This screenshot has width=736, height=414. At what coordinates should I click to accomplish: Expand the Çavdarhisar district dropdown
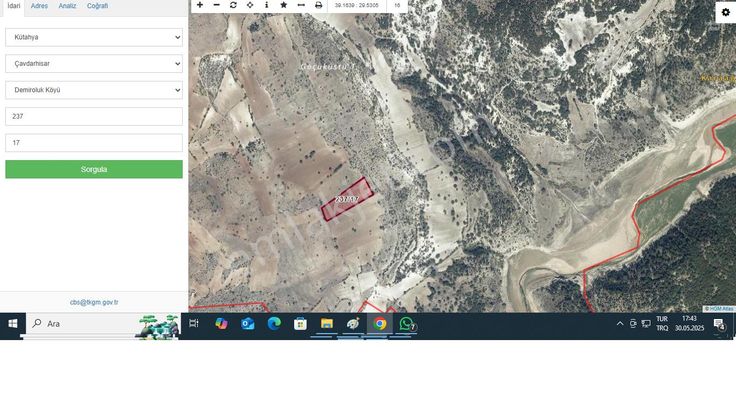coord(94,63)
